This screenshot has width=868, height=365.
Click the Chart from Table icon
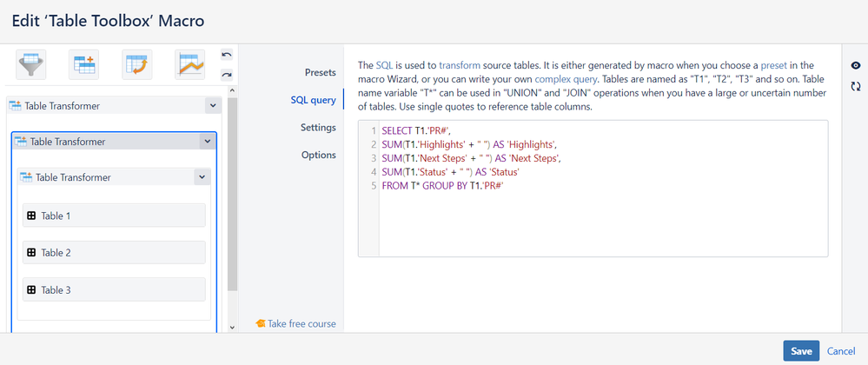(x=189, y=63)
